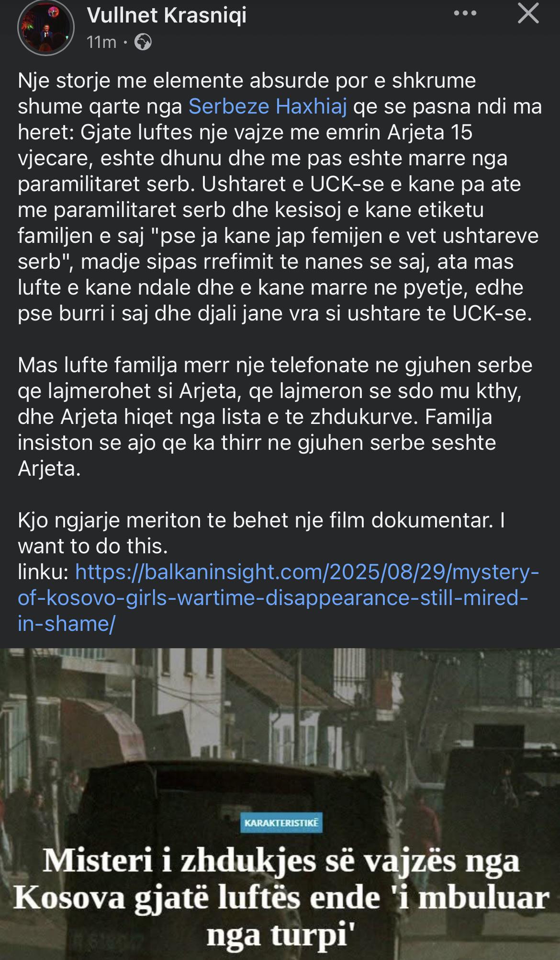Click the 'linku:' label before the URL
Screen dimensions: 560x960
(x=44, y=572)
